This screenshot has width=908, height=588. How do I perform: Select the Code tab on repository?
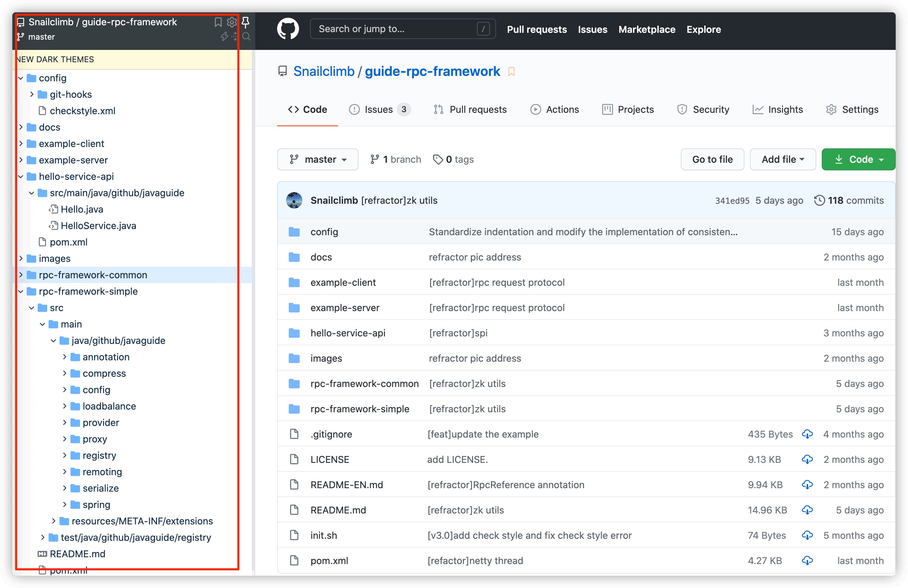pos(308,110)
